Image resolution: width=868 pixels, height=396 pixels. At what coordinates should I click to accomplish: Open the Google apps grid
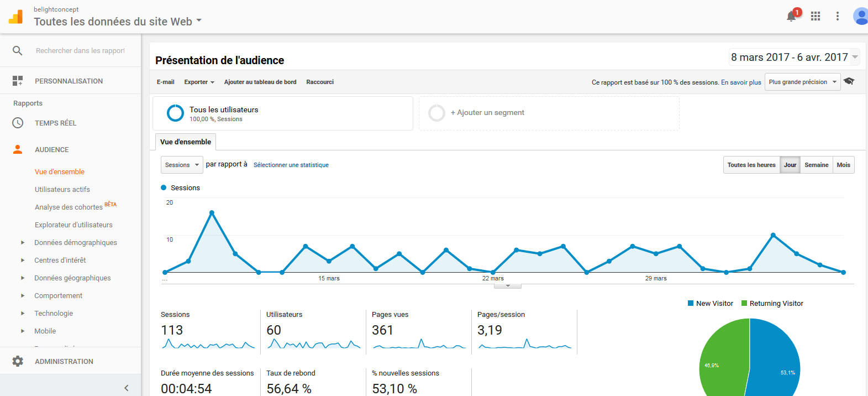(816, 16)
